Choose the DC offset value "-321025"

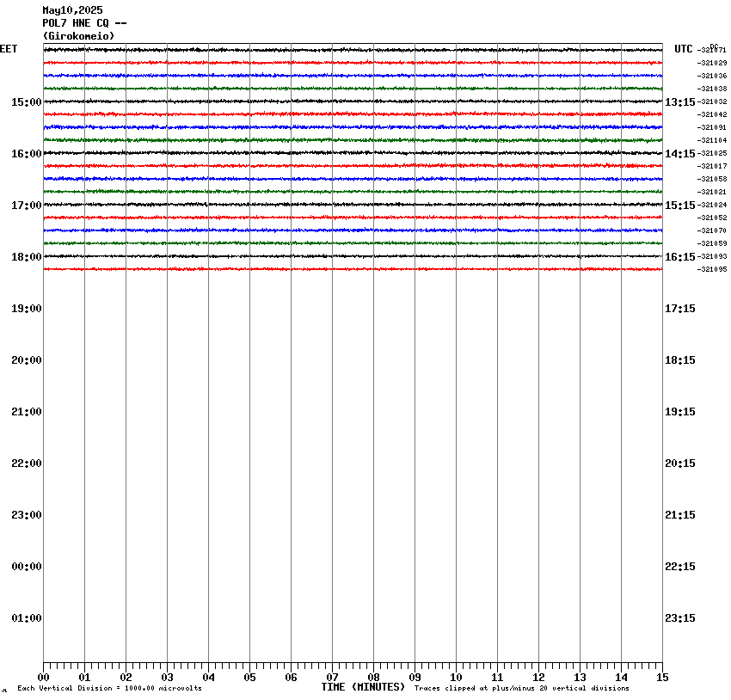pyautogui.click(x=712, y=153)
